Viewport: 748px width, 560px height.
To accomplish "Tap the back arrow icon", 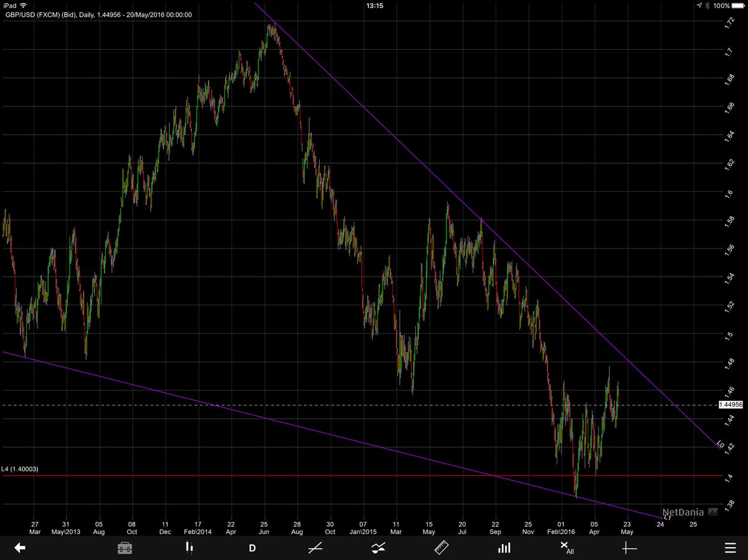I will [20, 548].
